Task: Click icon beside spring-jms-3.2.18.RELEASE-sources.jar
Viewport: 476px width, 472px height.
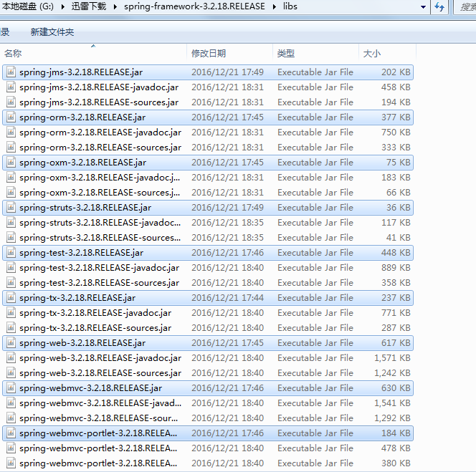Action: [11, 102]
